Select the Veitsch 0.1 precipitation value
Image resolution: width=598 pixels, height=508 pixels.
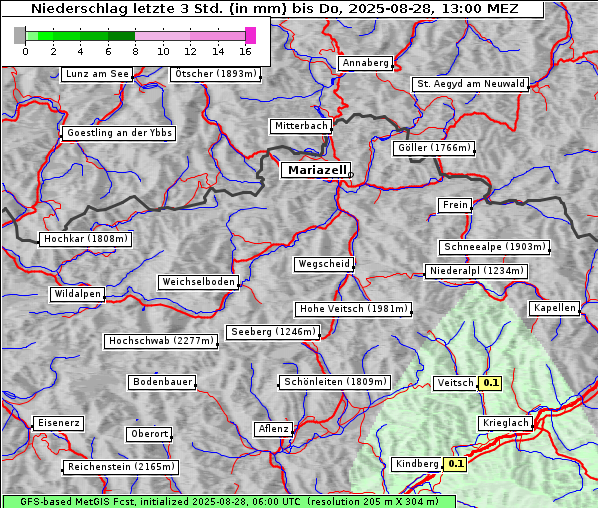tap(490, 383)
